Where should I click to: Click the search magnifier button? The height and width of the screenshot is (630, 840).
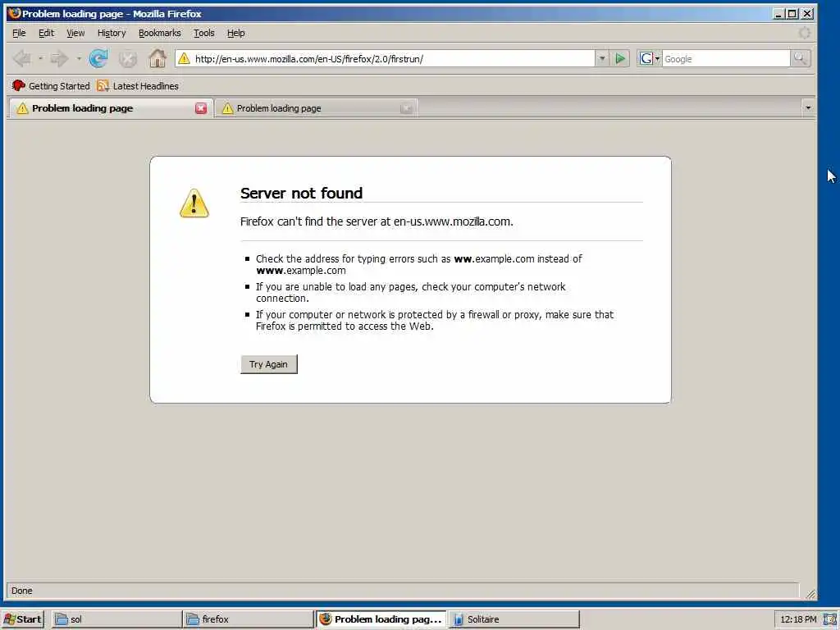(x=800, y=58)
